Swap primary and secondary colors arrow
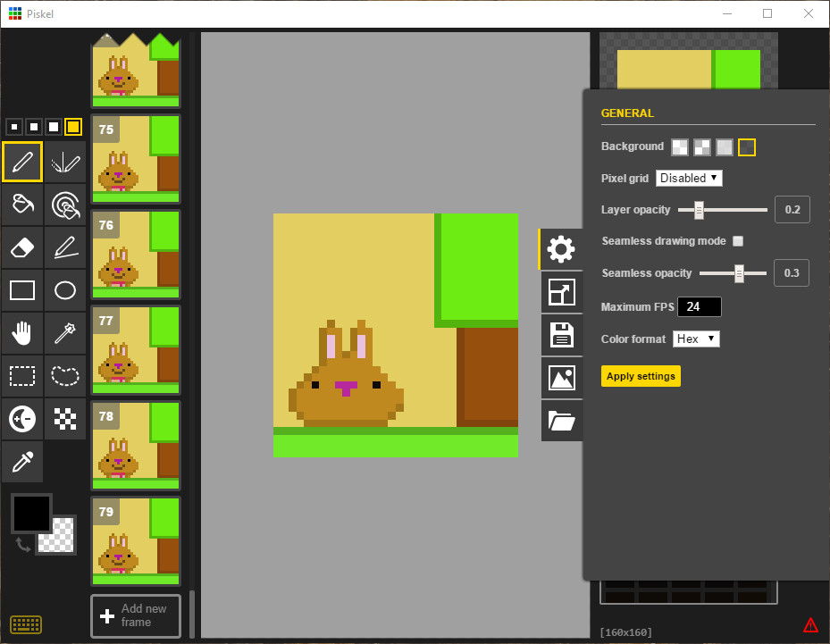 22,544
